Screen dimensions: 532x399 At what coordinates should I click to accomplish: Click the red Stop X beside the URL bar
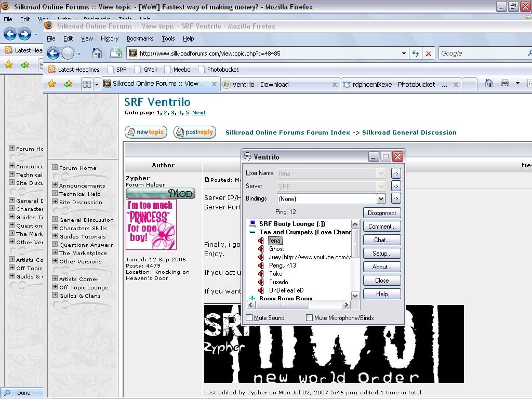[x=429, y=54]
